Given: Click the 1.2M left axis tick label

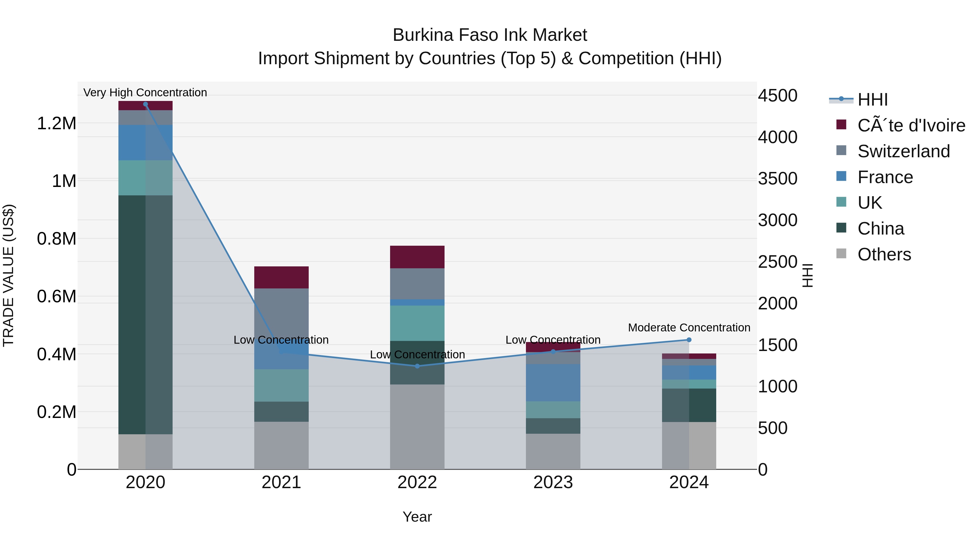Looking at the screenshot, I should (57, 124).
